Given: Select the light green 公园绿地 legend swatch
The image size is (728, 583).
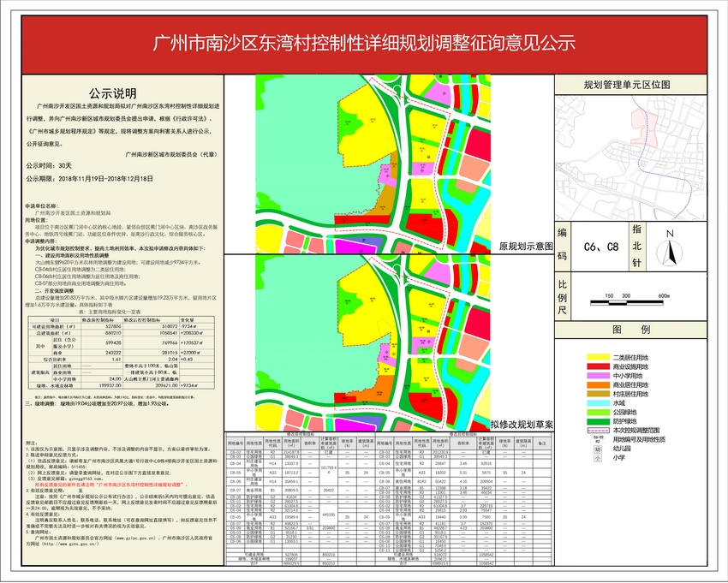Looking at the screenshot, I should pyautogui.click(x=598, y=412).
